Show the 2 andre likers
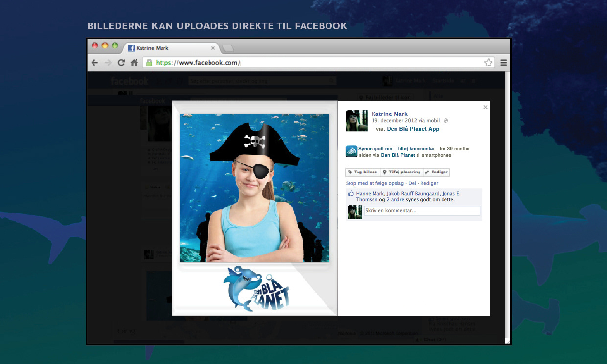This screenshot has width=607, height=364. point(396,200)
